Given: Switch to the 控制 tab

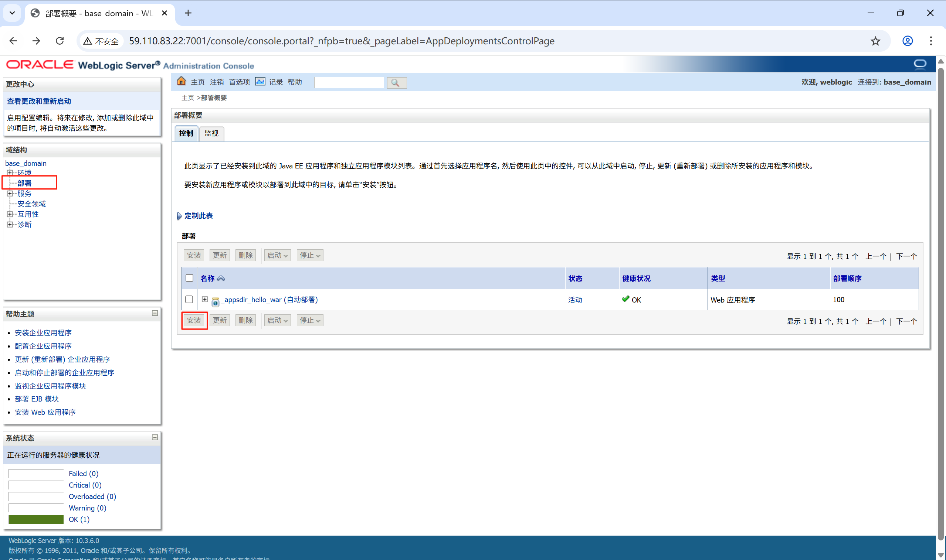Looking at the screenshot, I should (x=186, y=133).
